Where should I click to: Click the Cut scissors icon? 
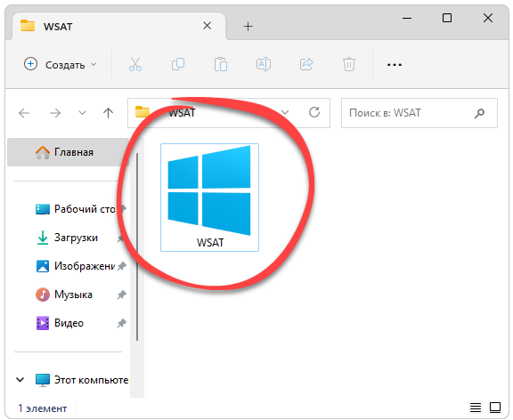(x=135, y=64)
